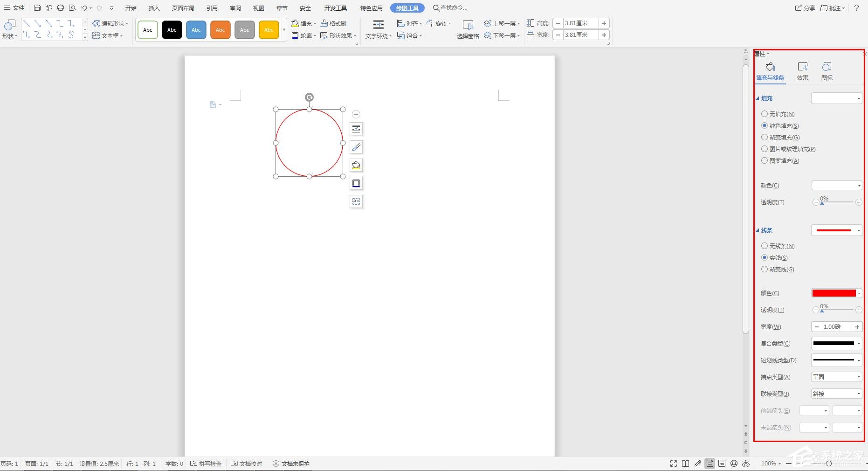
Task: Select No Fill (无填充) radio option
Action: pos(765,114)
